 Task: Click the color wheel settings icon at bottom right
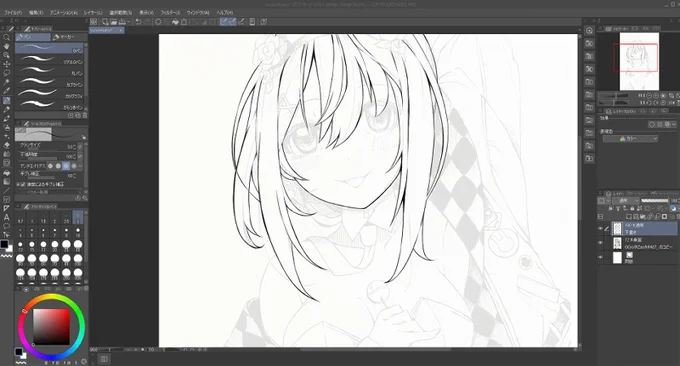(x=84, y=361)
